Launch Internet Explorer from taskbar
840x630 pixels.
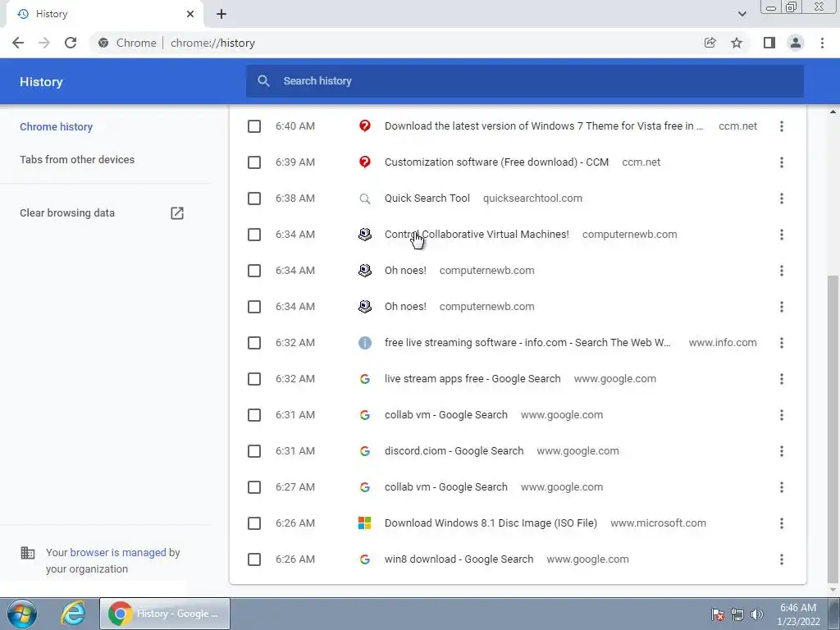[73, 614]
